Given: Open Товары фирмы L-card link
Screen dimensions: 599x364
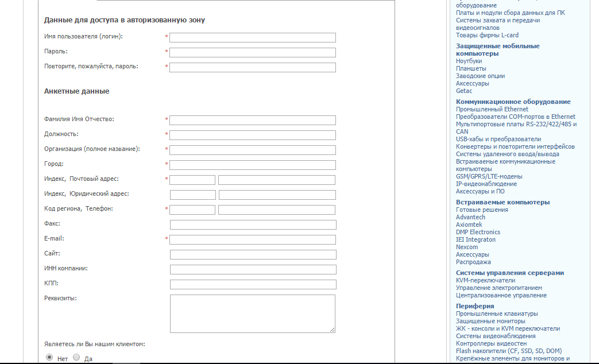Looking at the screenshot, I should pyautogui.click(x=487, y=35).
